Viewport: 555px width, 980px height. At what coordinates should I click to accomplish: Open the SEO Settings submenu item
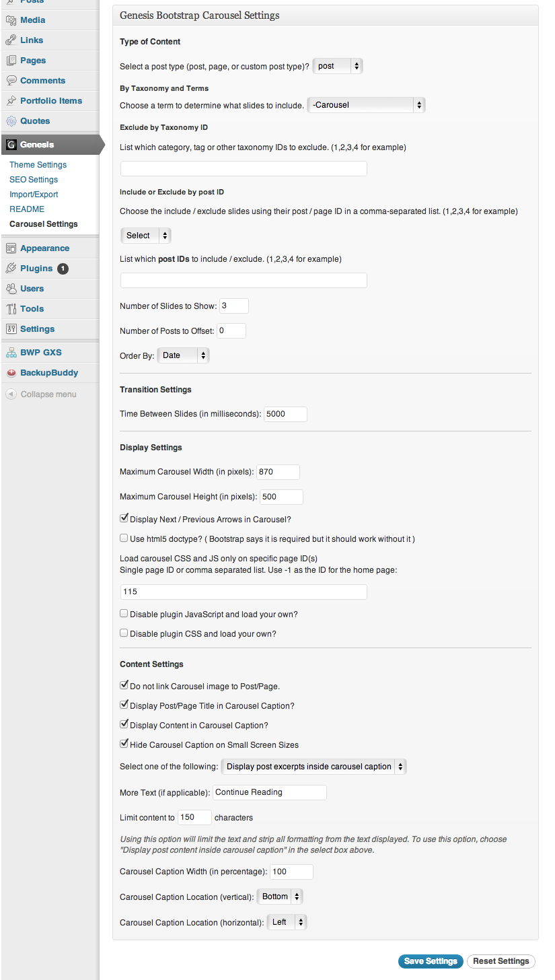[34, 180]
